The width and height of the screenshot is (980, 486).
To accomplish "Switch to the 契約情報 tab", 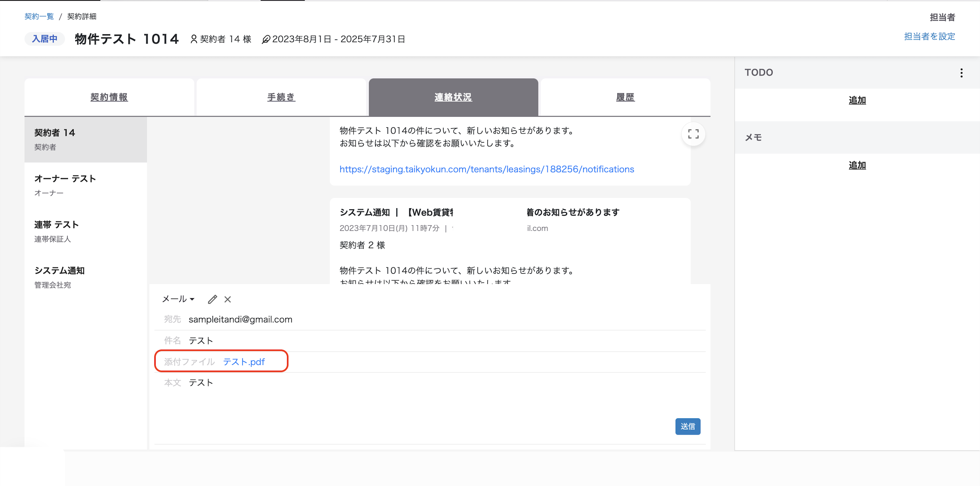I will click(109, 97).
